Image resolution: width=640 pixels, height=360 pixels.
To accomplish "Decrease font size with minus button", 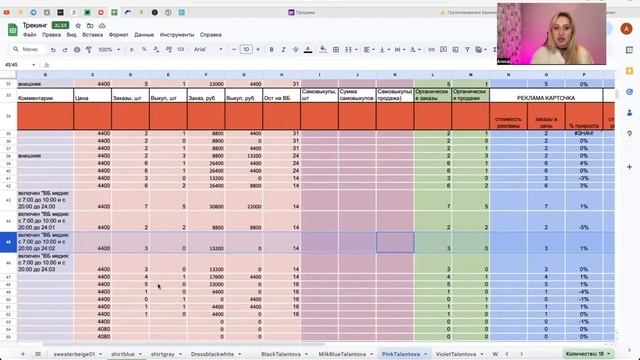I will pos(234,49).
